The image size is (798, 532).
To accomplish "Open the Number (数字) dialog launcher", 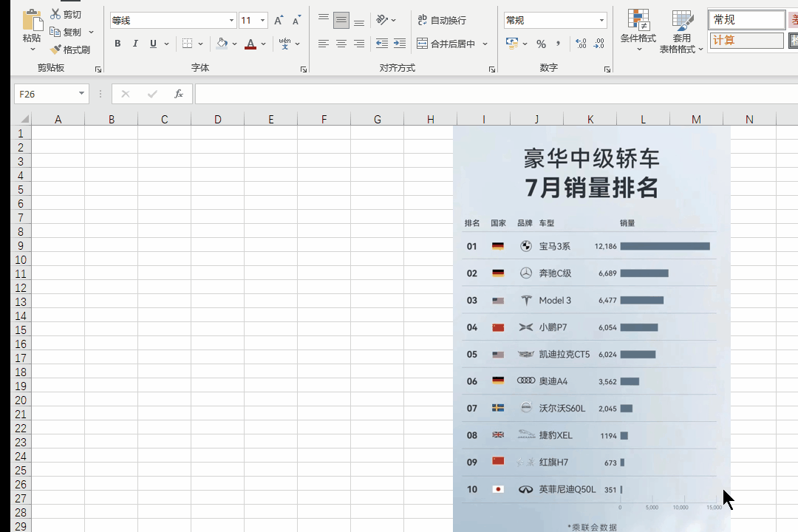I will (607, 69).
